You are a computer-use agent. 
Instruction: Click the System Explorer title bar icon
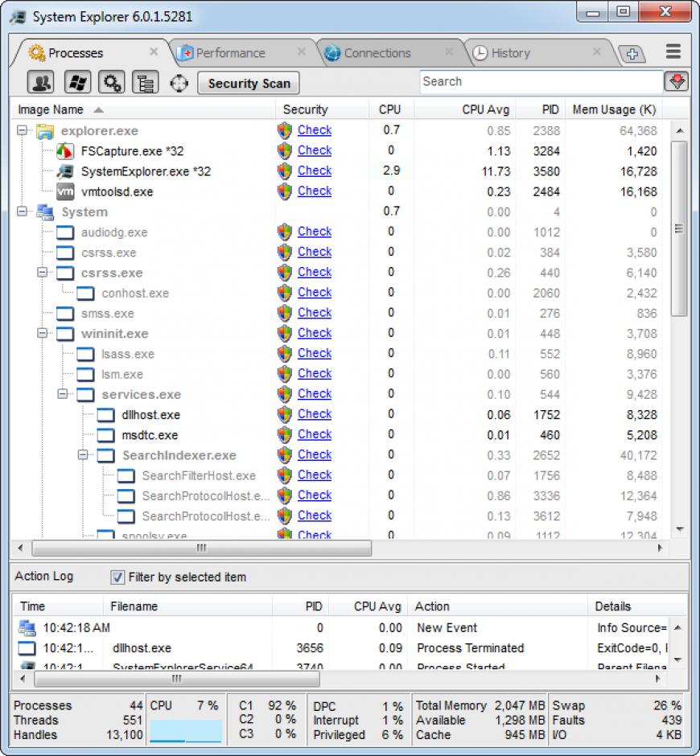tap(18, 18)
